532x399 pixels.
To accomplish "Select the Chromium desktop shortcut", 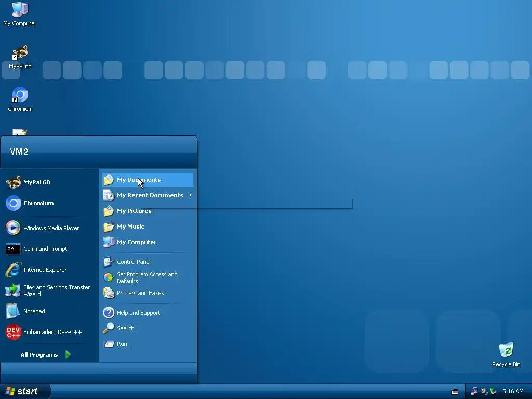I will click(x=20, y=99).
